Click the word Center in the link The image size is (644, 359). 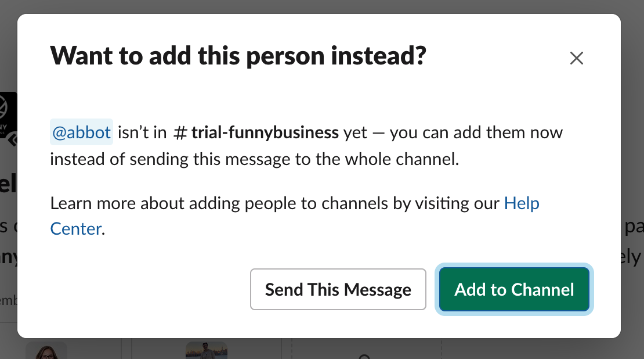(x=76, y=229)
